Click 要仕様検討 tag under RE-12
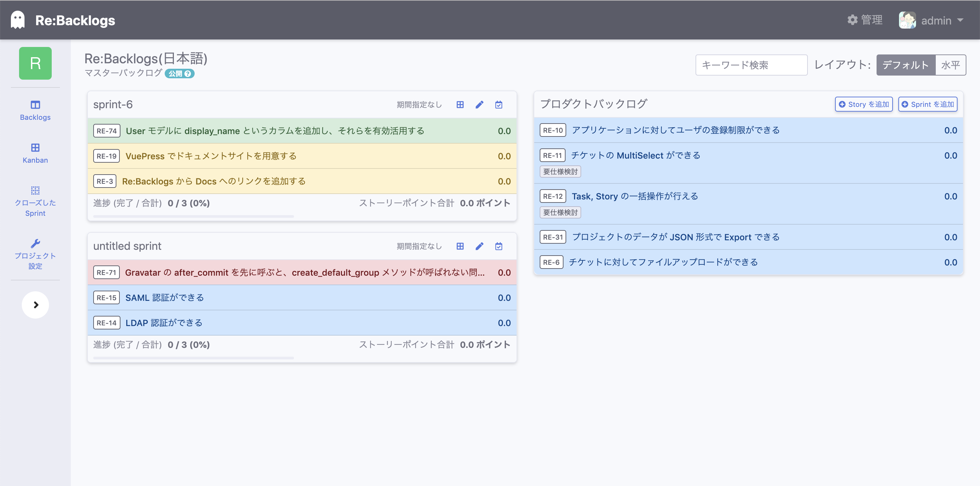 tap(560, 212)
